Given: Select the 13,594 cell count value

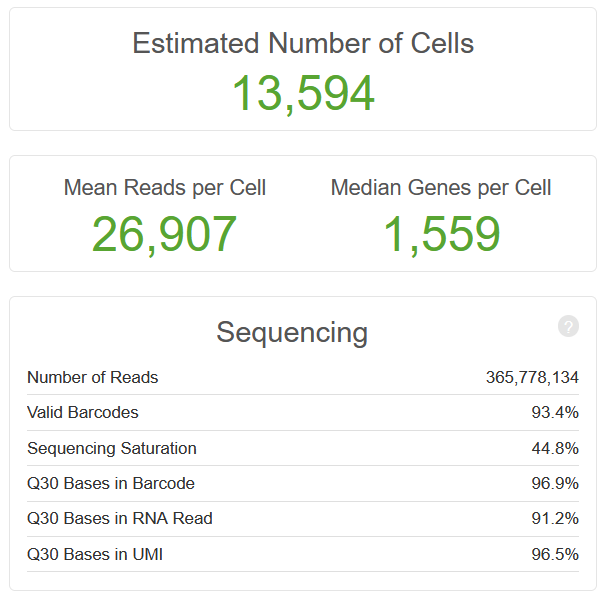Looking at the screenshot, I should point(303,93).
